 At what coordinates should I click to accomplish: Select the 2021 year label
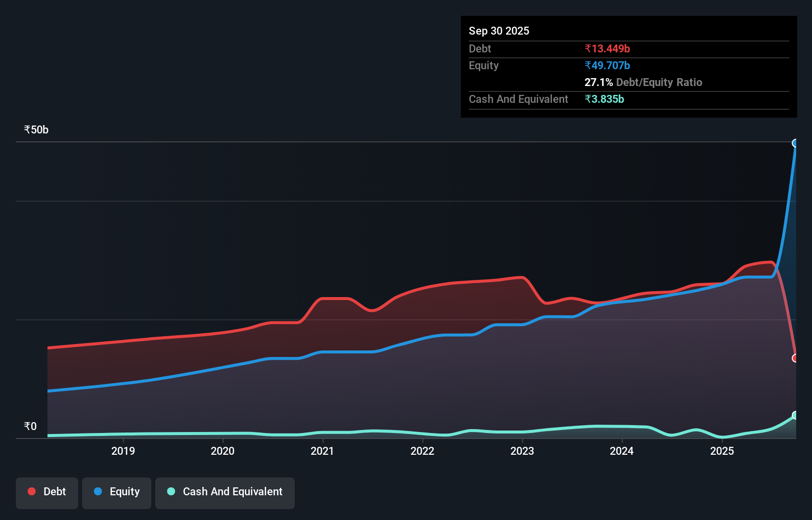(x=322, y=451)
